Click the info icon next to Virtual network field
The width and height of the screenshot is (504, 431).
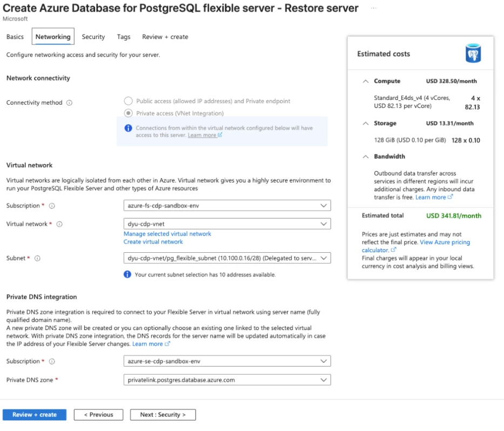point(59,224)
